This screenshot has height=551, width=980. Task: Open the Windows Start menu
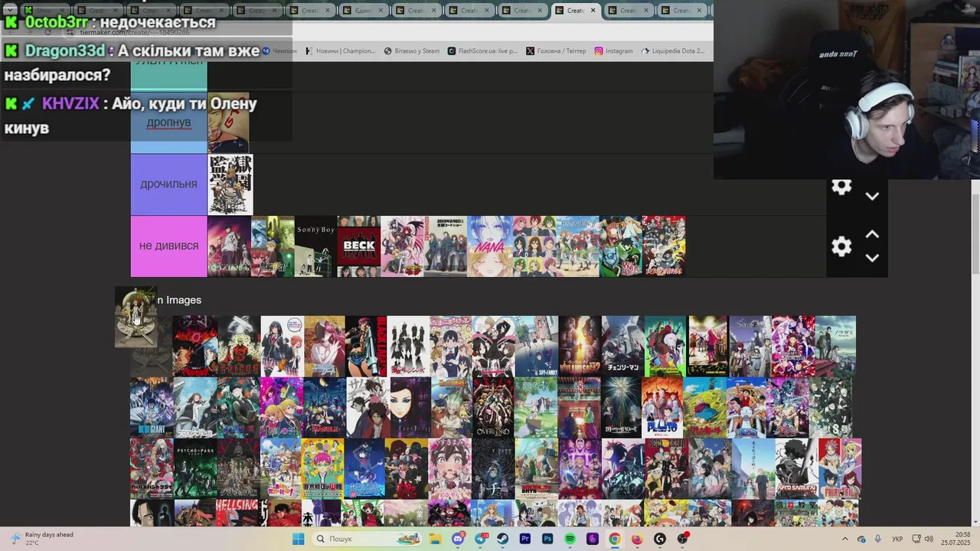(298, 539)
